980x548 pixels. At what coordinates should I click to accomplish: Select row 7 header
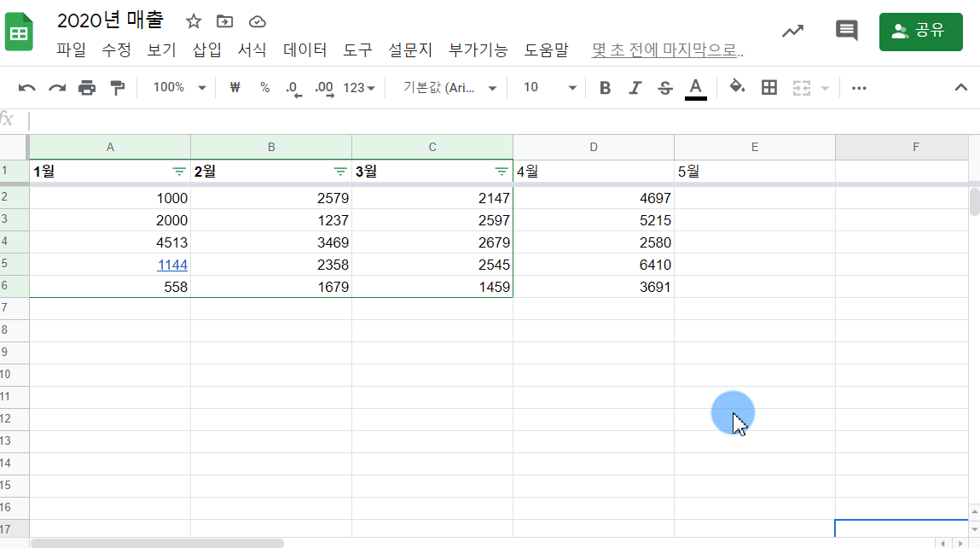pyautogui.click(x=14, y=308)
